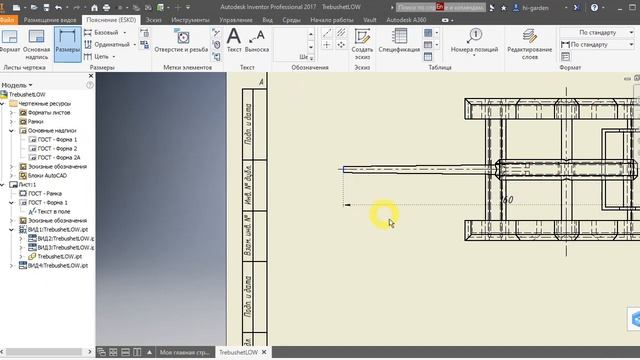Click the 60 dimension value in drawing
Image resolution: width=640 pixels, height=360 pixels.
pos(507,200)
